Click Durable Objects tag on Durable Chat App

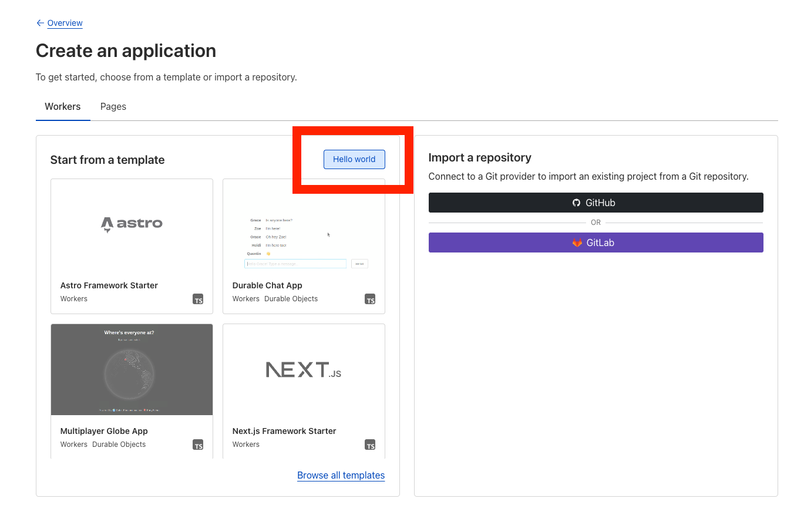291,299
